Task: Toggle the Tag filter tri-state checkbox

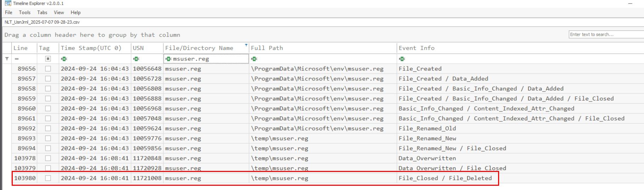Action: tap(48, 59)
